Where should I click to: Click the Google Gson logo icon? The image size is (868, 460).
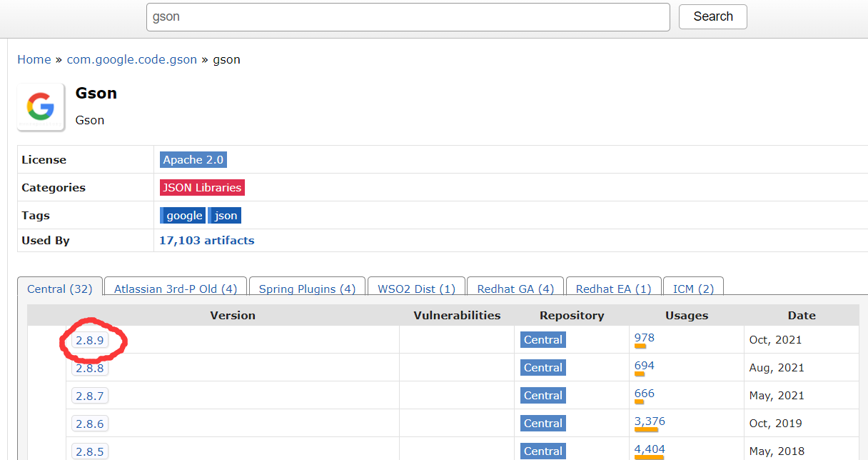point(41,107)
